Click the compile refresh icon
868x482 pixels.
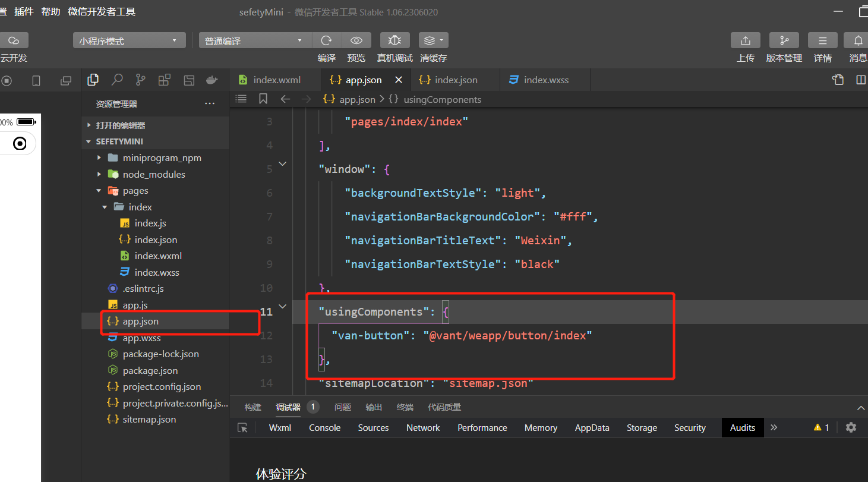(x=326, y=40)
